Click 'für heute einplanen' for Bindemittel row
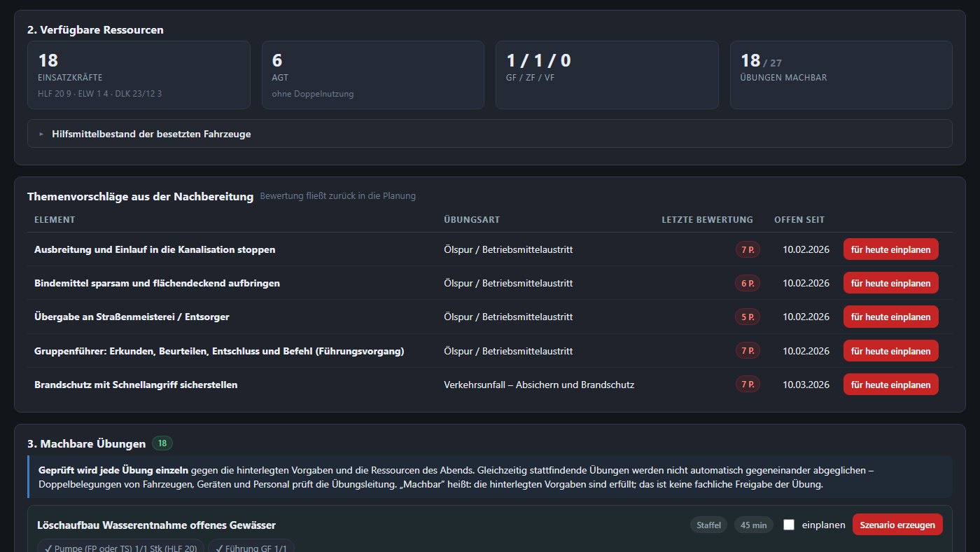 (890, 283)
